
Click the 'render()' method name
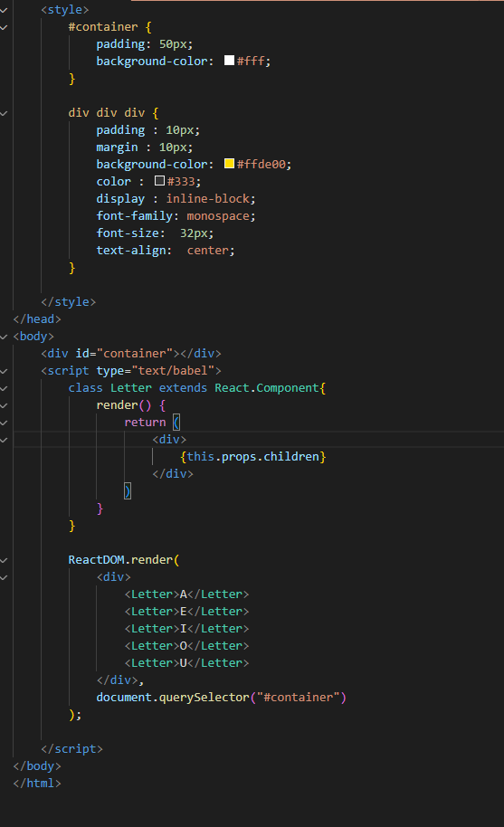click(x=124, y=405)
